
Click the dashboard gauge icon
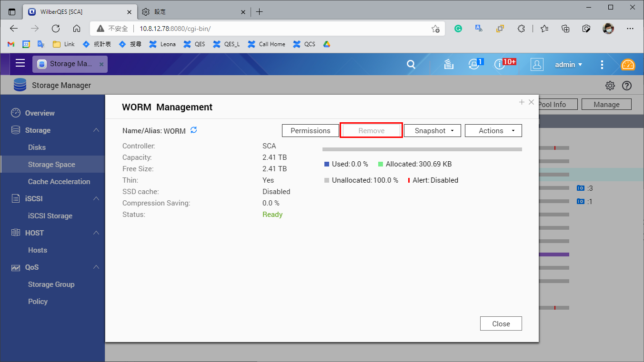(x=628, y=65)
